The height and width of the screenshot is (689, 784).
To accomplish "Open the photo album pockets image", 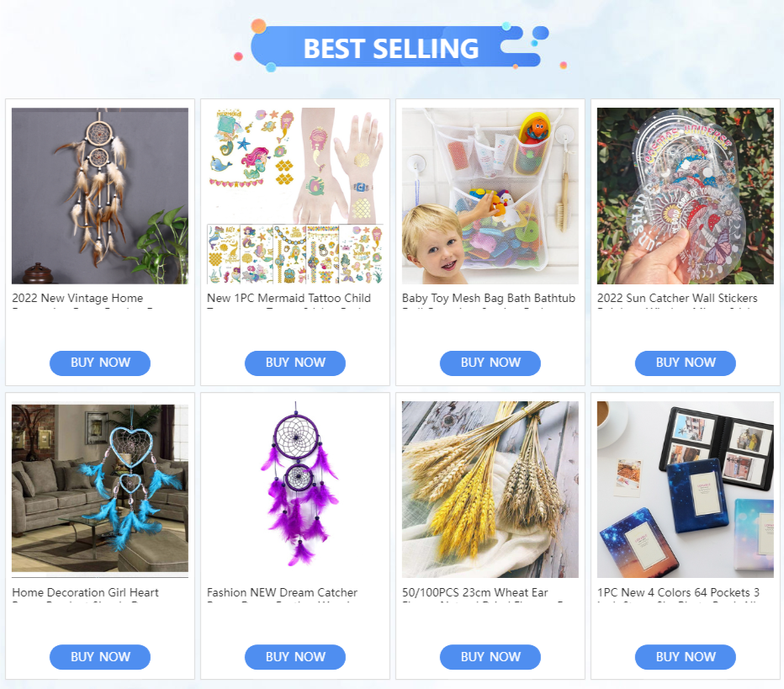I will [685, 490].
